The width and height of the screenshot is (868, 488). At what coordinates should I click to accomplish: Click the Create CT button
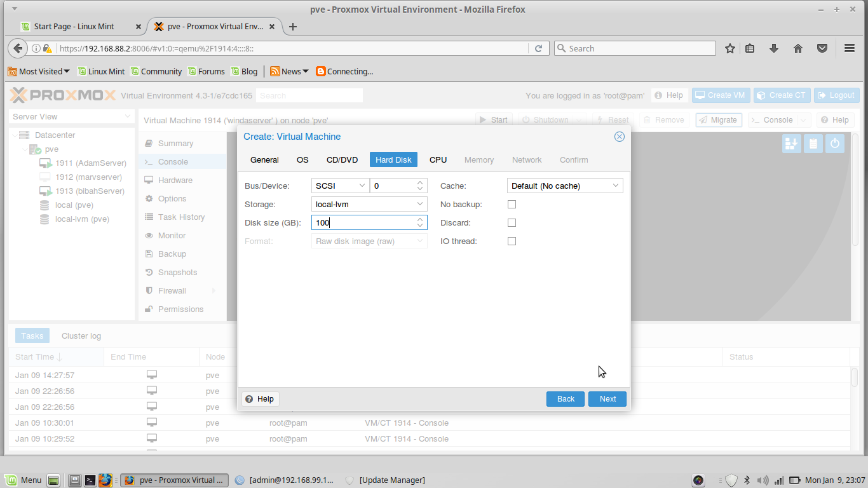click(781, 95)
